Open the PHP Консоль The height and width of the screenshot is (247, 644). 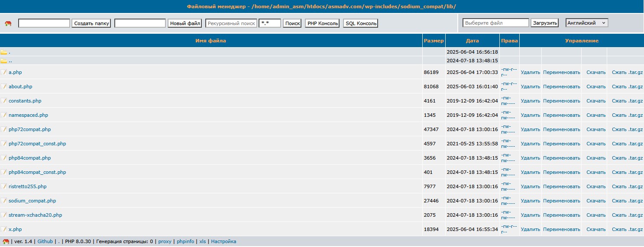click(323, 23)
